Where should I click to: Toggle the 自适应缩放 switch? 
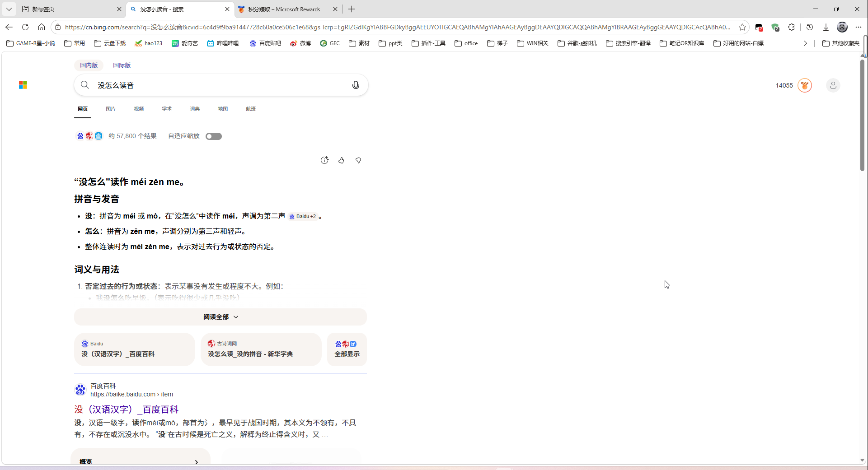point(213,136)
